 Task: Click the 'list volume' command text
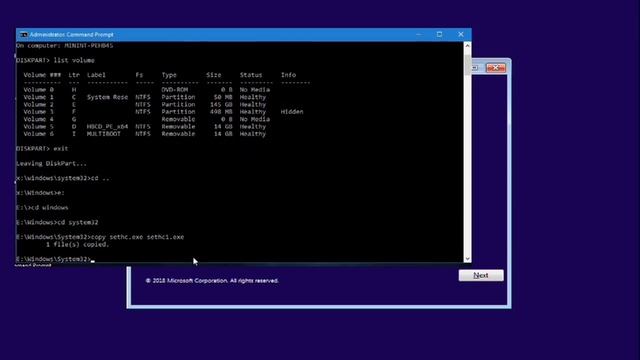click(x=74, y=60)
